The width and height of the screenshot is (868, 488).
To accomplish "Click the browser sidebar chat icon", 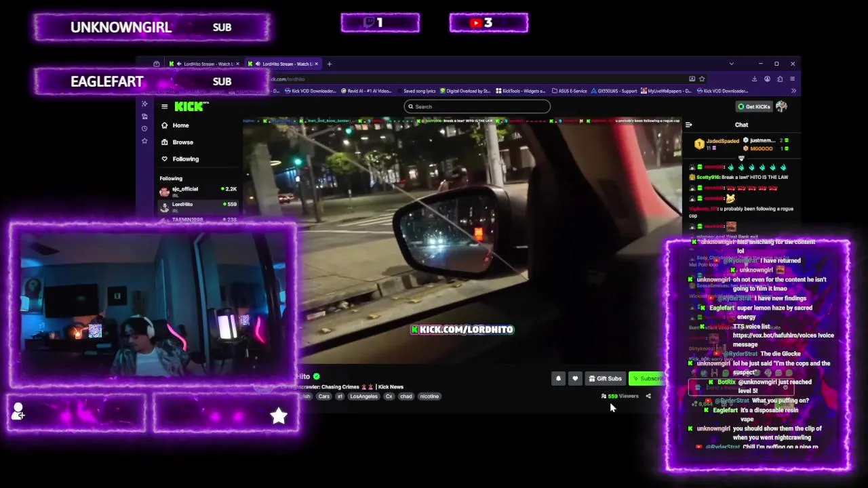I will click(144, 117).
